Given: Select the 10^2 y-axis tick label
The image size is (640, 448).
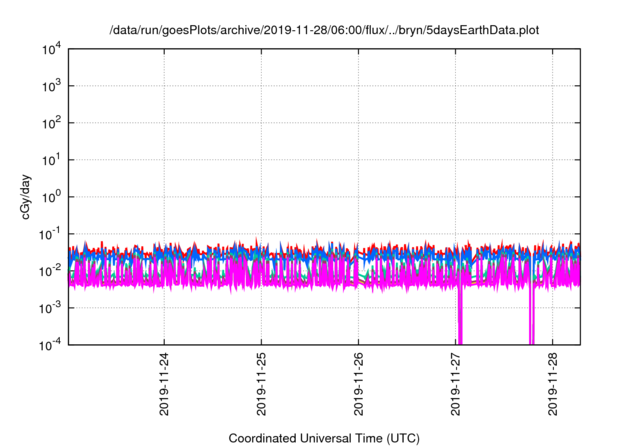Looking at the screenshot, I should (50, 123).
